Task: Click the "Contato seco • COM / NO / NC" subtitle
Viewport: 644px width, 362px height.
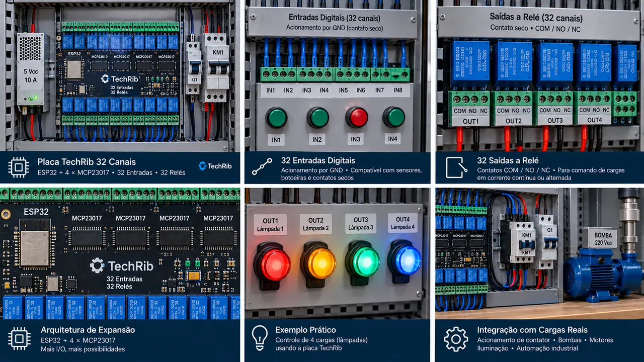Action: pos(535,29)
